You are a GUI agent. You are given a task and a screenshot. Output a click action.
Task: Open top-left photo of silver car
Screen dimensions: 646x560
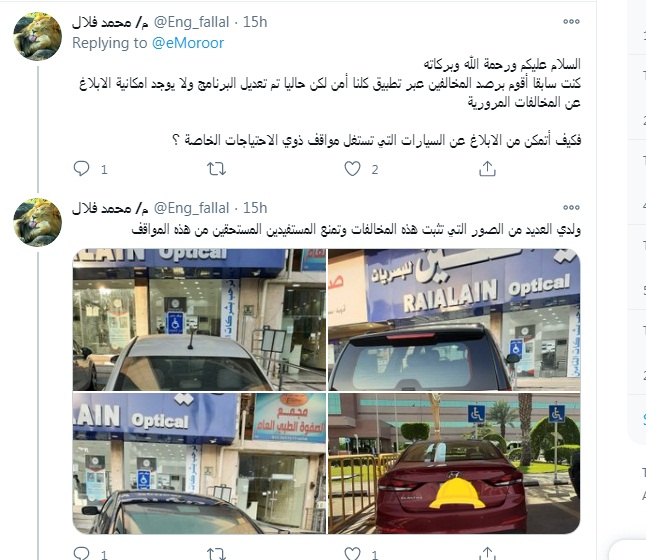(199, 319)
